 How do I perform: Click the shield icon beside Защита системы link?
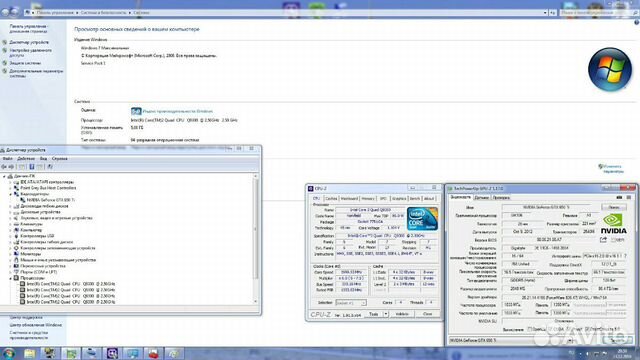click(4, 63)
